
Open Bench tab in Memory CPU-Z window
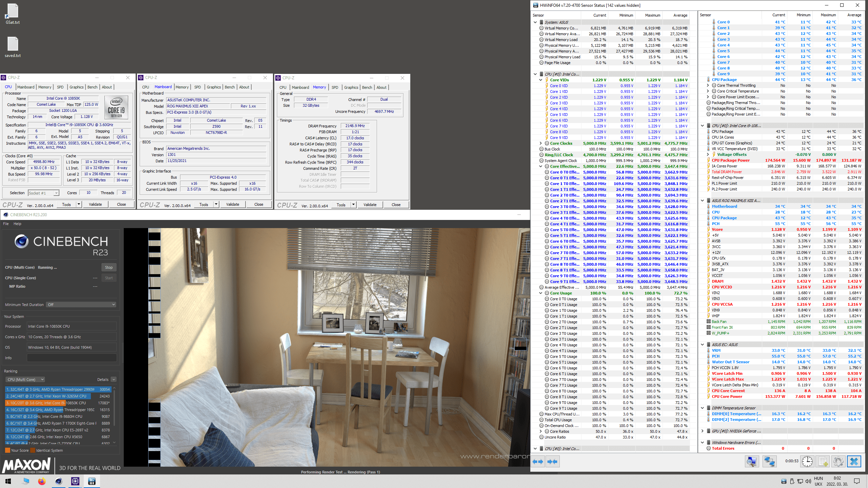[x=367, y=87]
